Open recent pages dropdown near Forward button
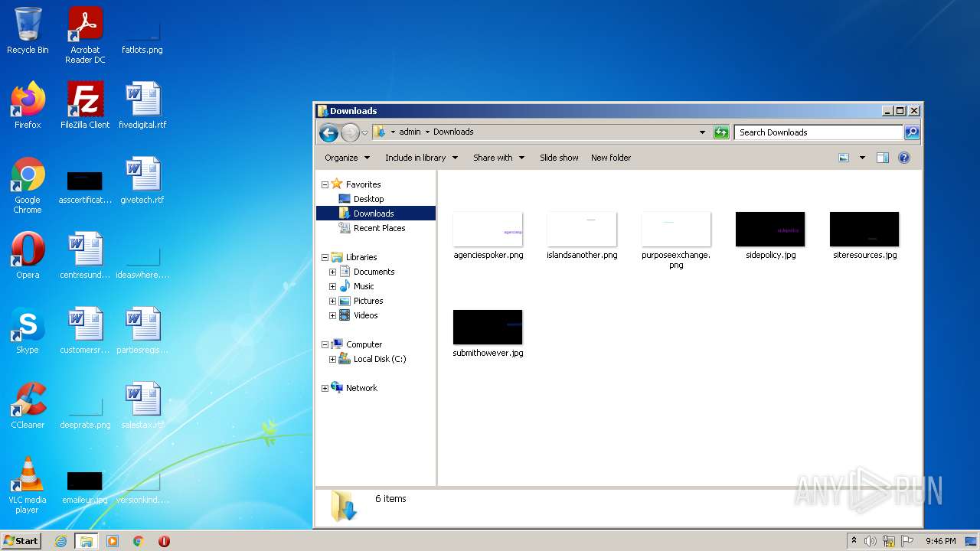The image size is (980, 551). [x=365, y=132]
